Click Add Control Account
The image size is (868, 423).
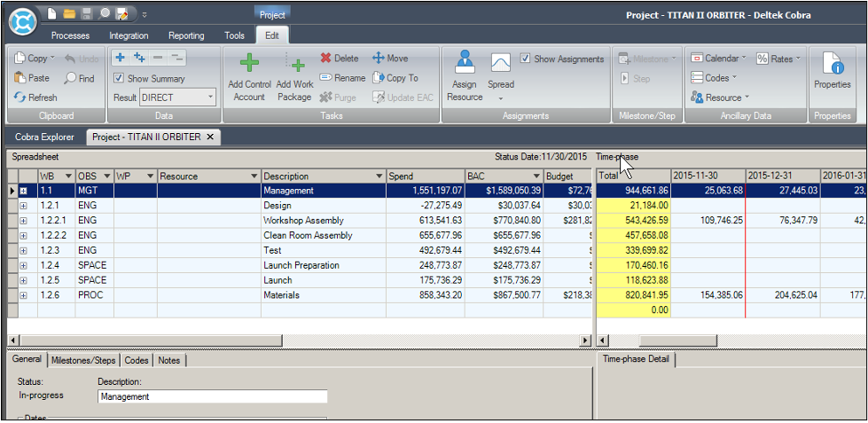pos(249,77)
